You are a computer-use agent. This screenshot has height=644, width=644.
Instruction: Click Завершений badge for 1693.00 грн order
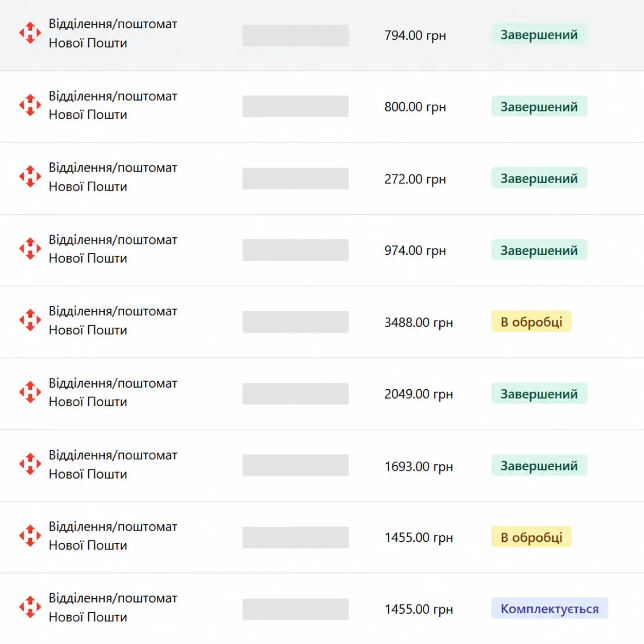[x=539, y=466]
